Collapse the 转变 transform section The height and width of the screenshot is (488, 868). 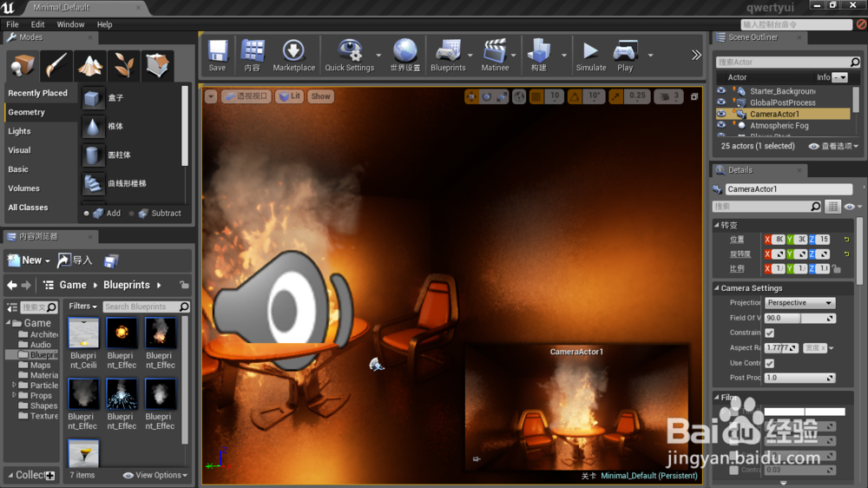(716, 226)
